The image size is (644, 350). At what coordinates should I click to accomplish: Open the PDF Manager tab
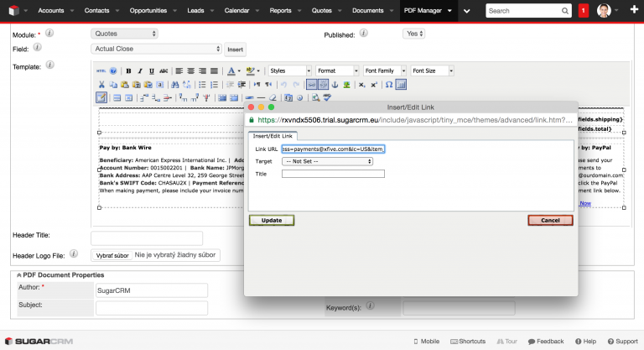[x=423, y=11]
